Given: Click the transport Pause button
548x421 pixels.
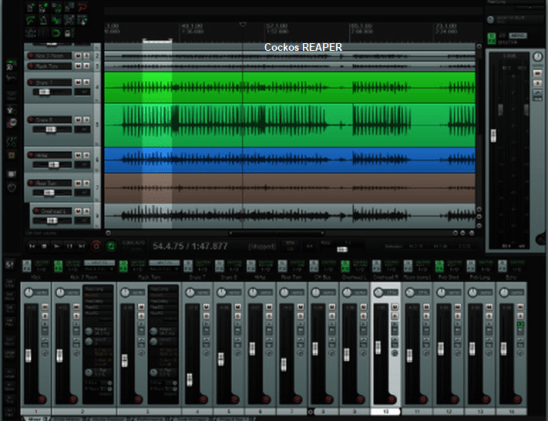Looking at the screenshot, I should 69,246.
